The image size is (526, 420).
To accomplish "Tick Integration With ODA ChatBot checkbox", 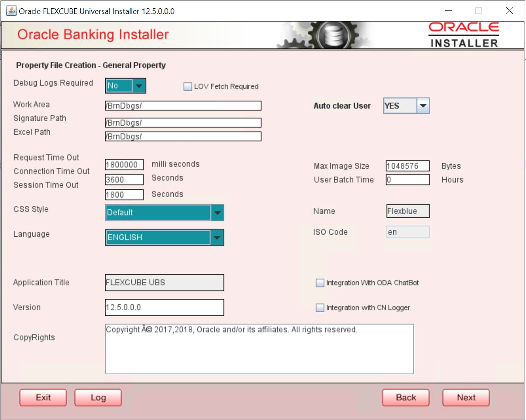I will [x=320, y=283].
